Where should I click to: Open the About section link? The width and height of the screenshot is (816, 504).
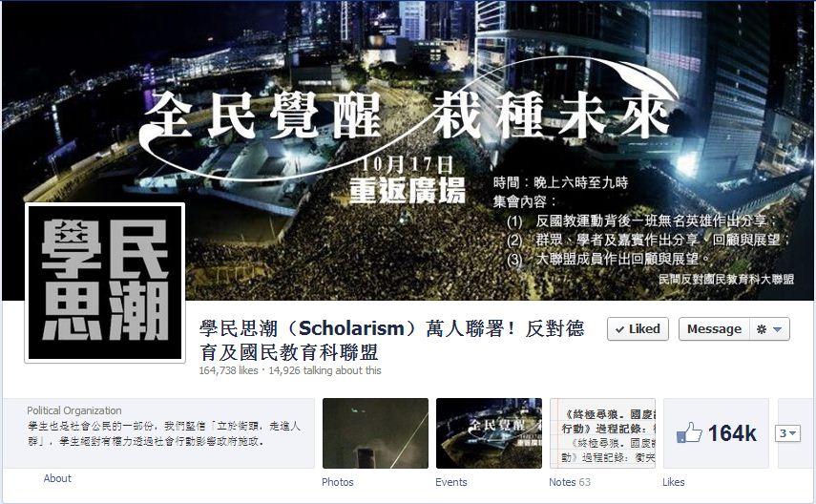tap(57, 478)
